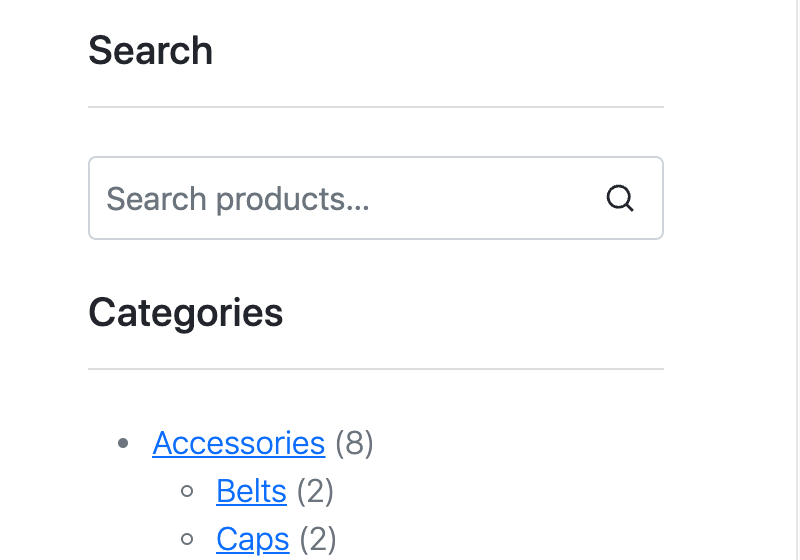
Task: Click the divider line below Categories heading
Action: point(376,369)
